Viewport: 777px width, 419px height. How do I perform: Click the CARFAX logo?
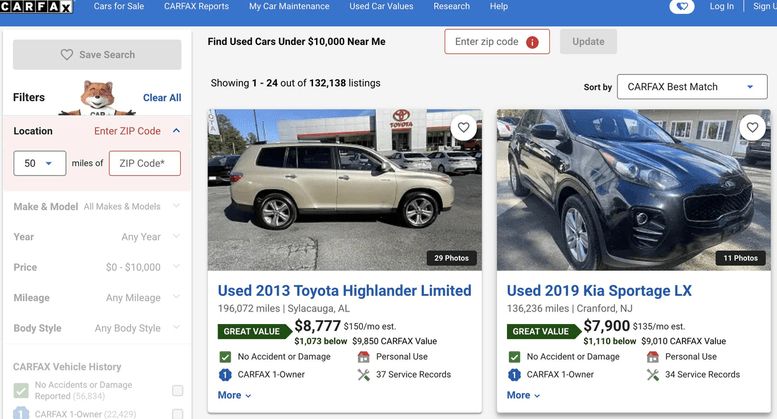click(x=36, y=7)
